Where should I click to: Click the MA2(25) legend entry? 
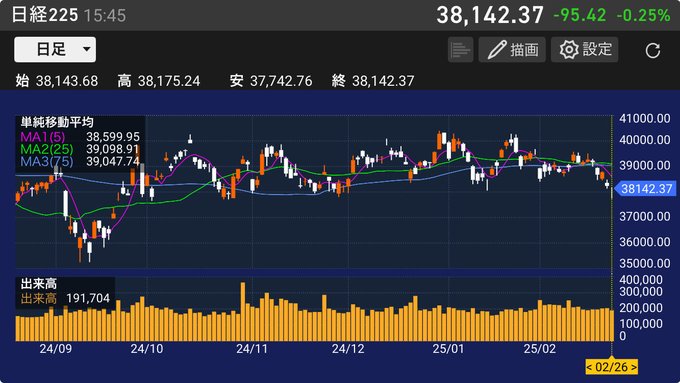point(47,149)
